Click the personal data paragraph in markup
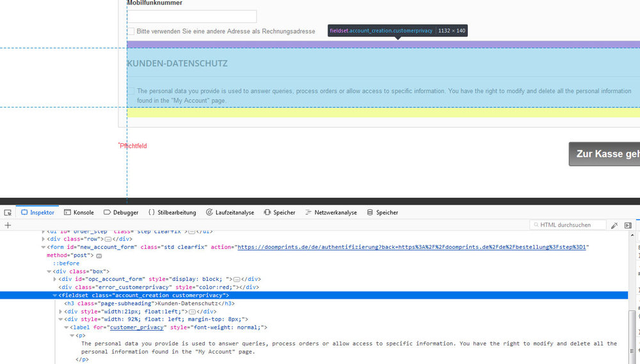This screenshot has width=640, height=364. [349, 347]
